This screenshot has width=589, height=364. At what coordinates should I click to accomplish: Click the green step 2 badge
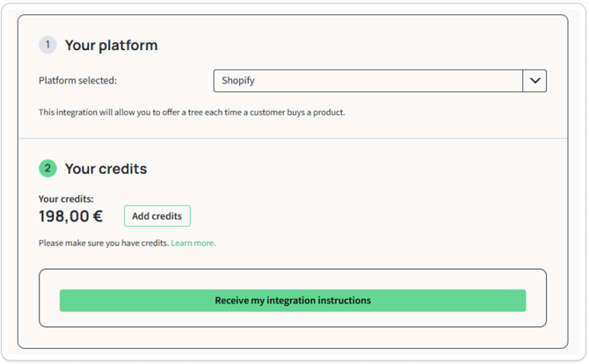tap(47, 168)
